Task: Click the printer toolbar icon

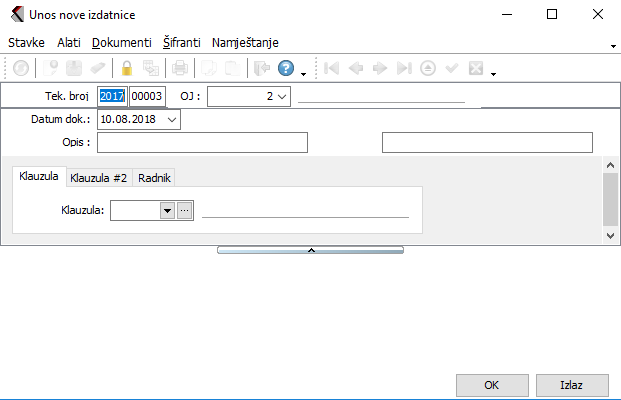Action: click(x=180, y=69)
